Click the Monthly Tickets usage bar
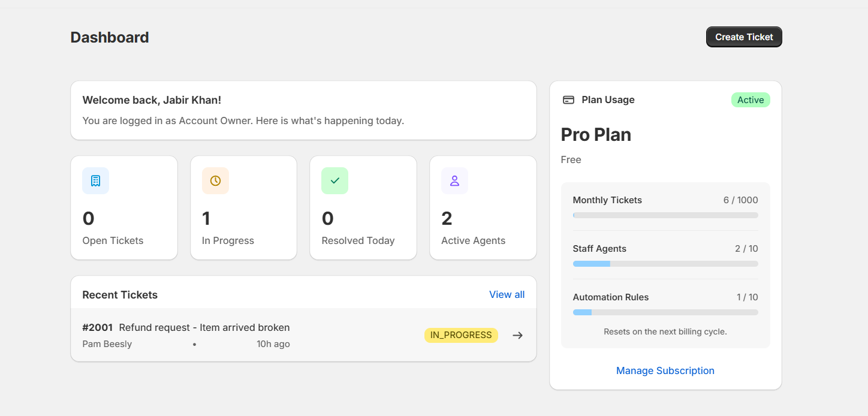Screen dimensions: 868x416 (665, 215)
